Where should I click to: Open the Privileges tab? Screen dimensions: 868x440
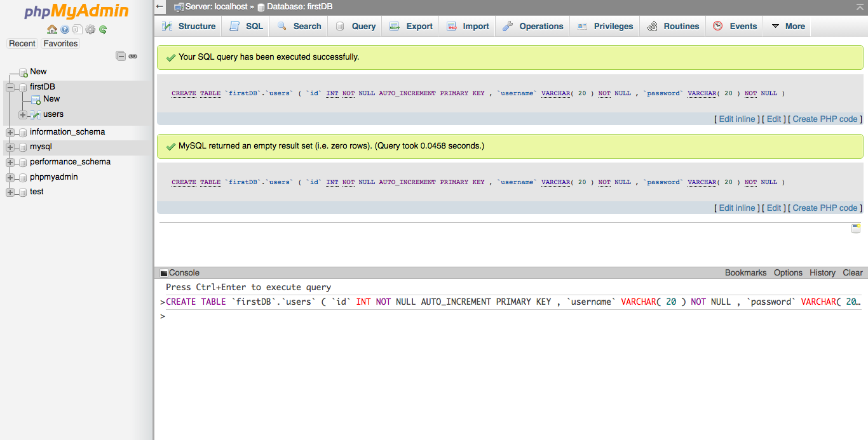[x=605, y=26]
